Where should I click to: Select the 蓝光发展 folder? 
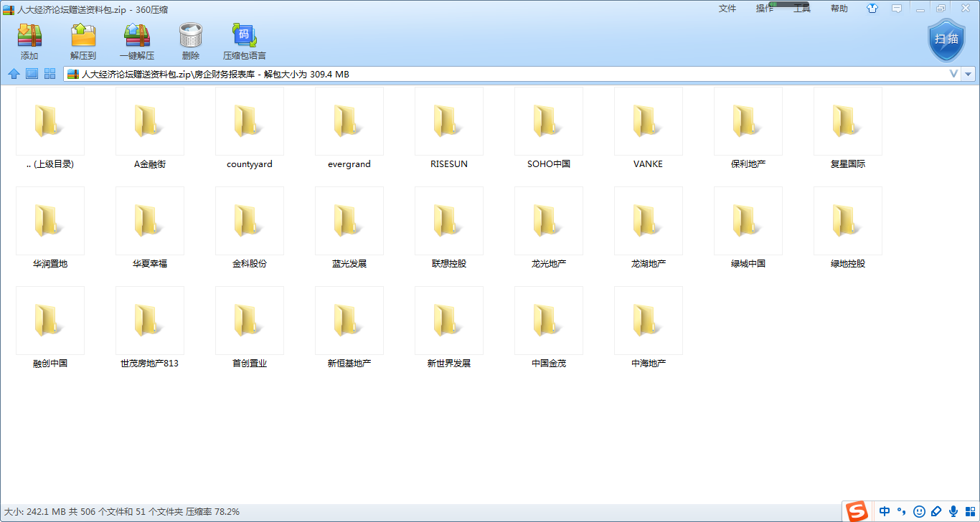click(349, 228)
